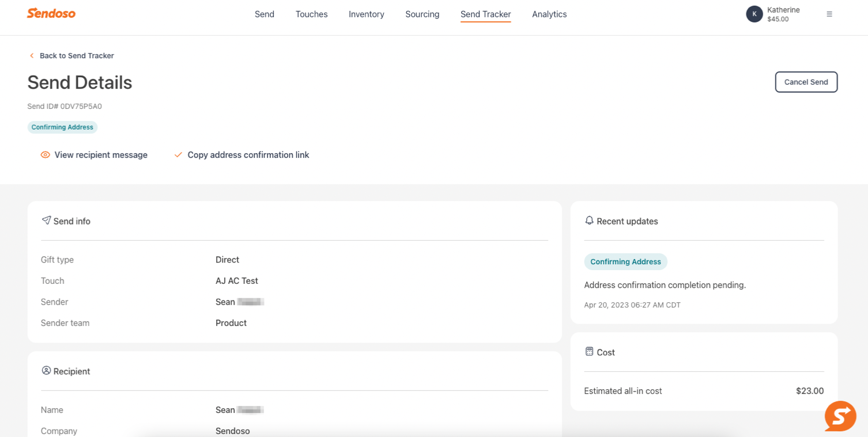Click Katherine's avatar circle

coord(754,14)
